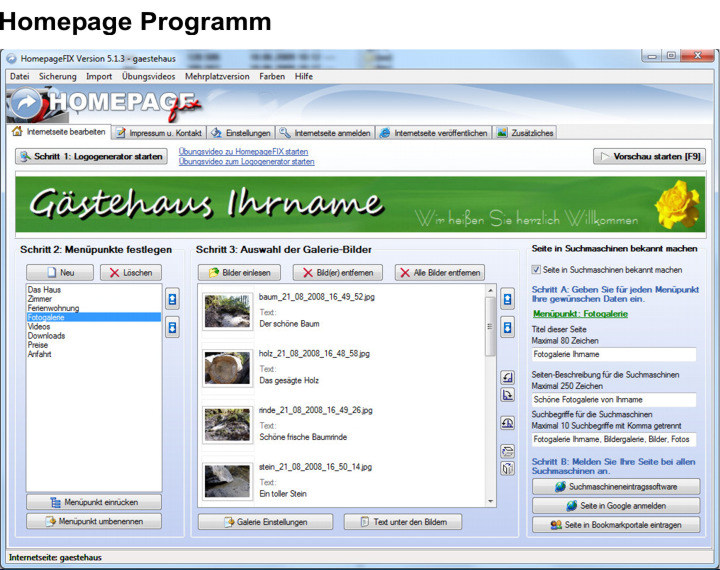Select 'Fotogalerie' in menu list
Viewport: 720px width, 570px height.
pos(94,317)
